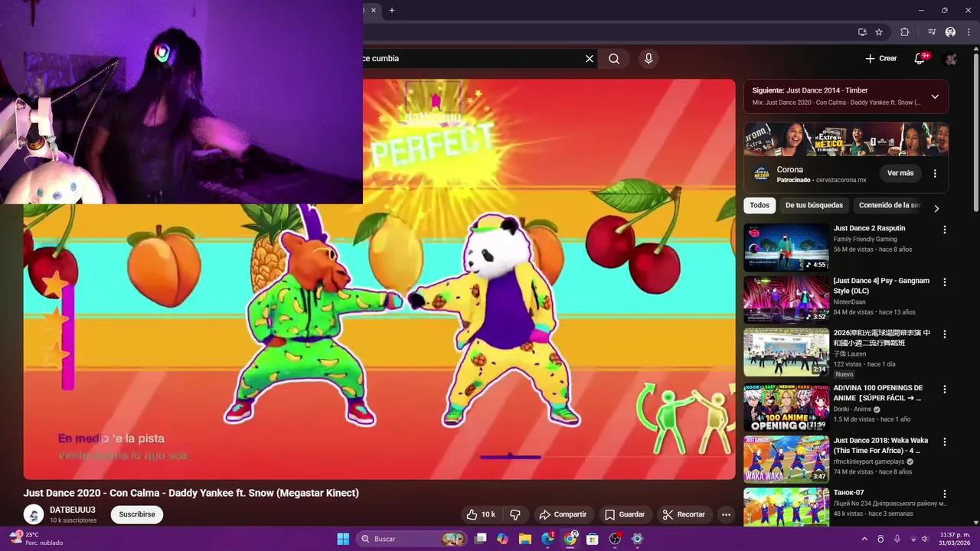Screen dimensions: 980x551
Task: Open a new browser tab
Action: [x=392, y=10]
